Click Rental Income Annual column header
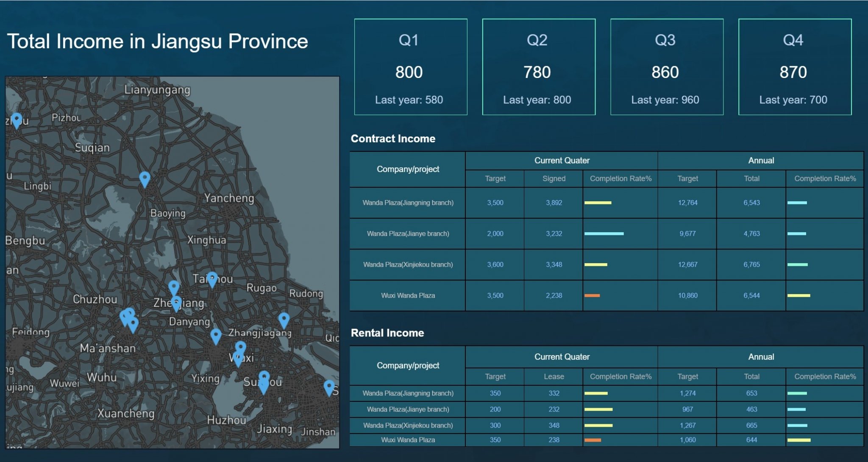The width and height of the screenshot is (868, 462). pyautogui.click(x=760, y=357)
